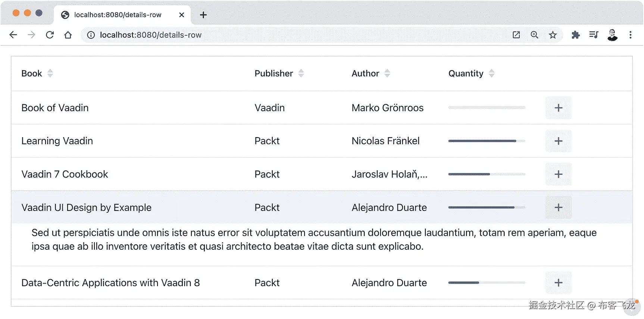
Task: Go to the browser home page
Action: pos(68,35)
